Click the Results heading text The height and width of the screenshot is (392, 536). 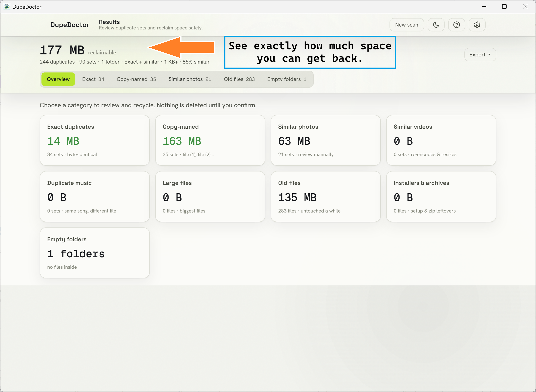click(109, 22)
